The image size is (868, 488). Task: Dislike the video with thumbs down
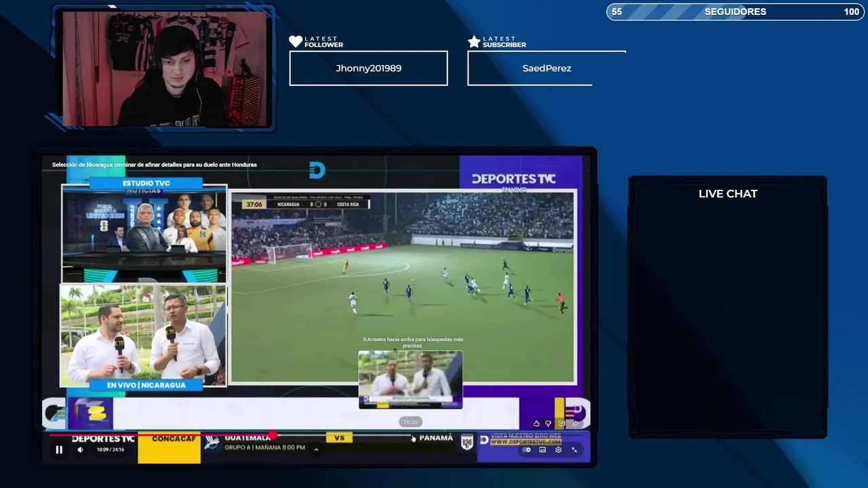tap(549, 424)
